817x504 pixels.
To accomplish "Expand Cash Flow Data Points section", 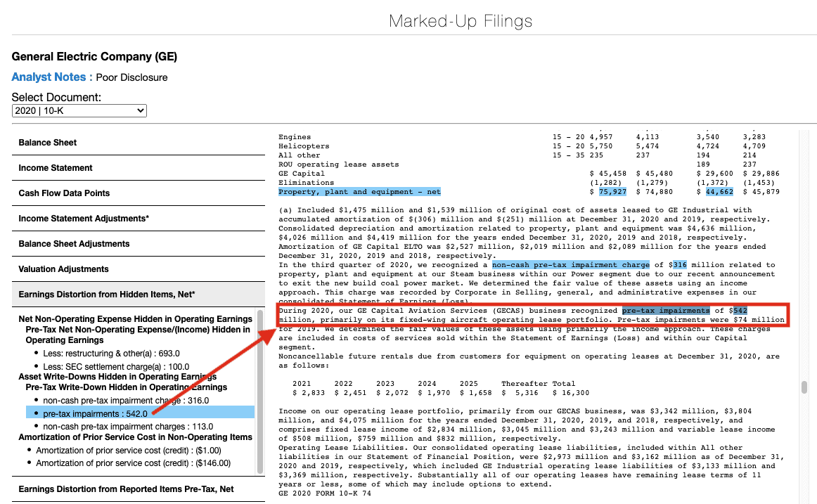I will tap(138, 193).
